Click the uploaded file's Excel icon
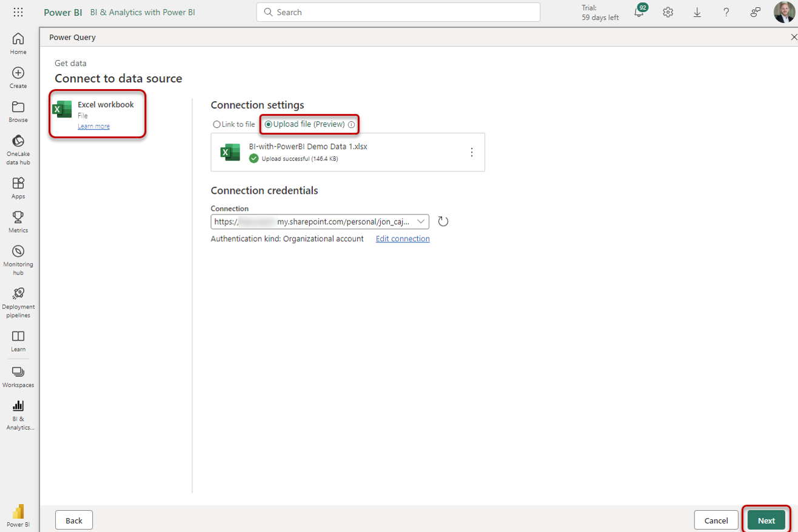The image size is (798, 532). (x=230, y=152)
